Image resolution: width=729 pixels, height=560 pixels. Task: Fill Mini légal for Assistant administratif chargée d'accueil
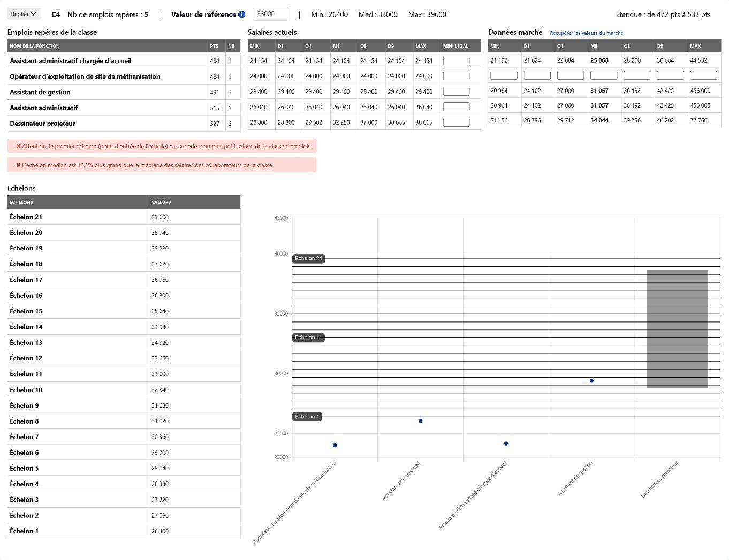[x=457, y=60]
